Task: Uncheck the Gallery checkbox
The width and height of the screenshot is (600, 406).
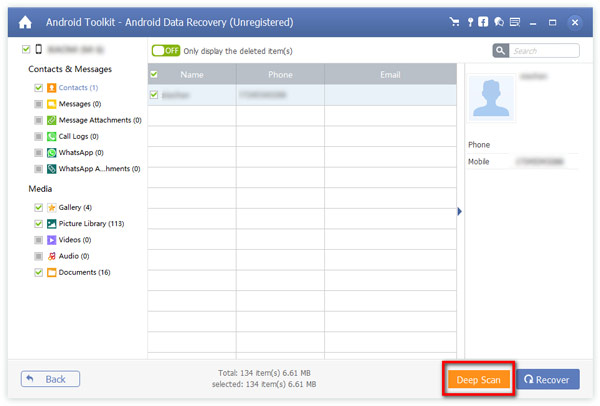Action: tap(39, 207)
